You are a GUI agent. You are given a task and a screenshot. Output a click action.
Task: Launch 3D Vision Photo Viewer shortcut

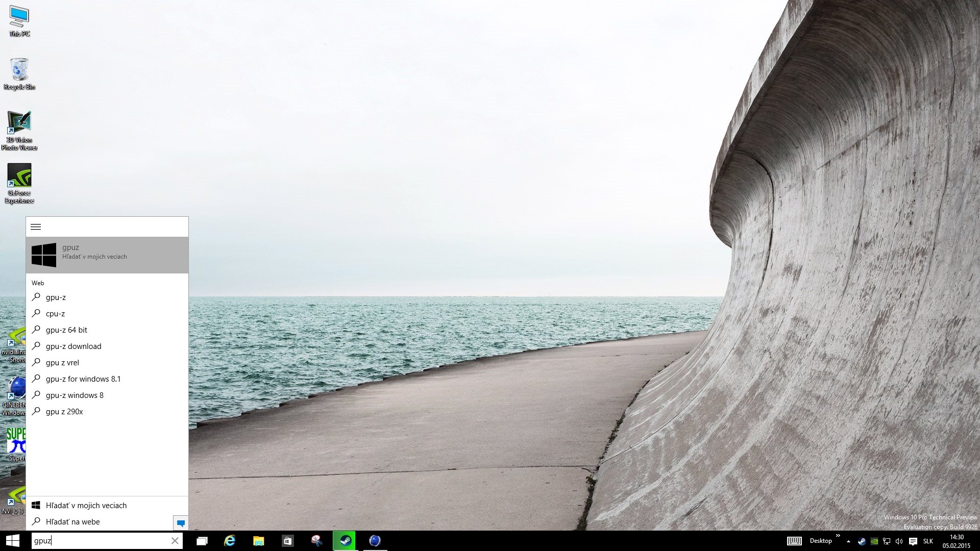coord(19,130)
